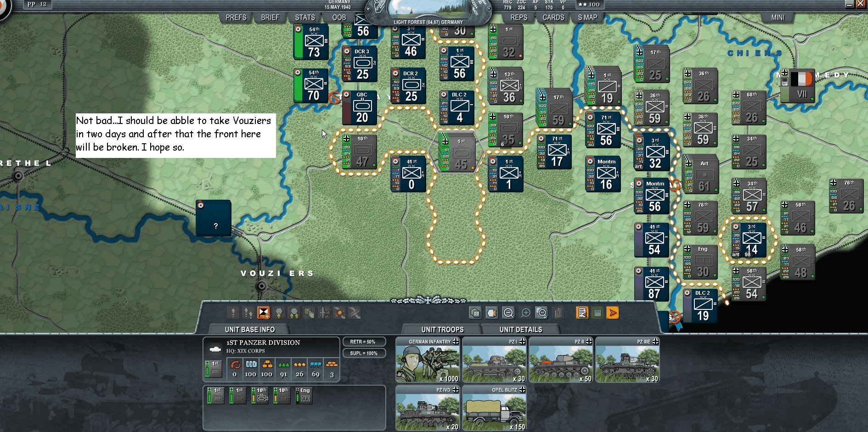Click the crossed bridge icon in toolbar
Viewport: 868px width, 432px height.
click(x=355, y=313)
